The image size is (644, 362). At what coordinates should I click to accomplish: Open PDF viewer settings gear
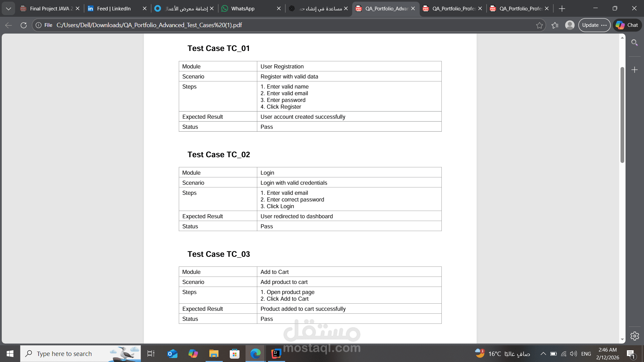pos(635,336)
